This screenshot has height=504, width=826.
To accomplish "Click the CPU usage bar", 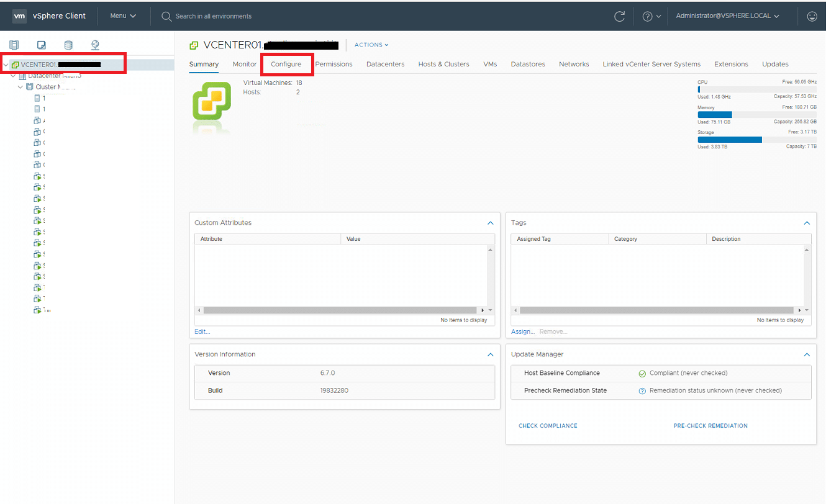I will point(757,89).
